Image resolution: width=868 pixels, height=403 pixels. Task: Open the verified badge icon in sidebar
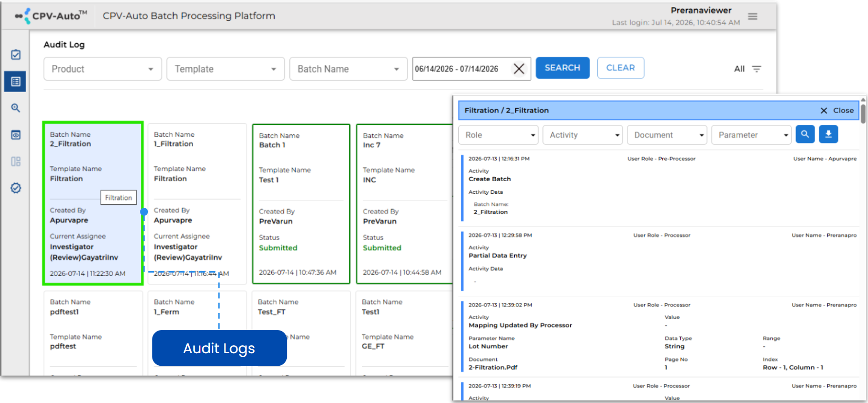point(16,188)
